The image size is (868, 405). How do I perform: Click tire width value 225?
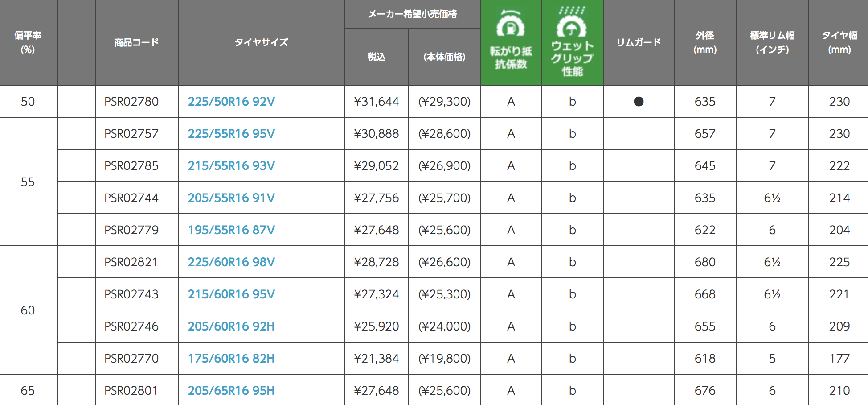pyautogui.click(x=839, y=262)
